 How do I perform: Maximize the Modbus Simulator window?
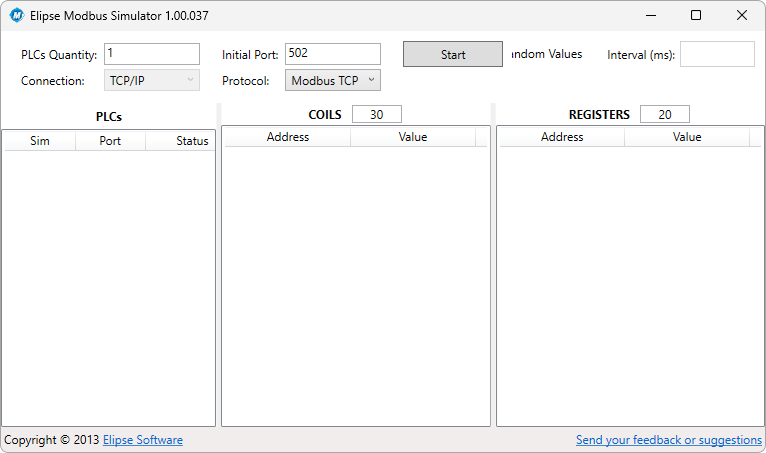coord(696,15)
